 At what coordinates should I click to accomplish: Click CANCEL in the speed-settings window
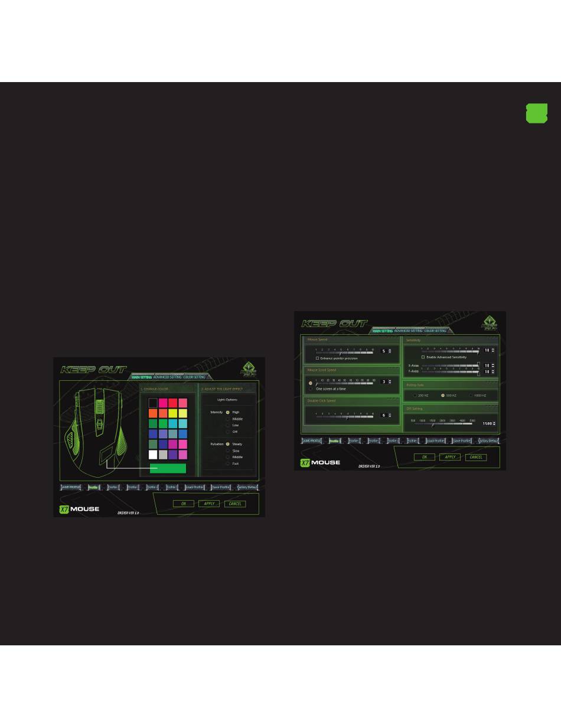[476, 457]
